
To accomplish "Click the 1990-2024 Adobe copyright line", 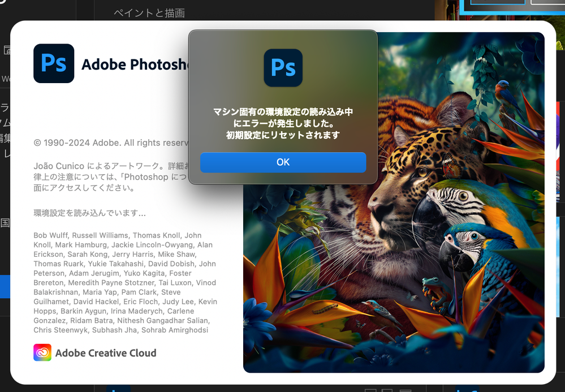I will click(111, 143).
